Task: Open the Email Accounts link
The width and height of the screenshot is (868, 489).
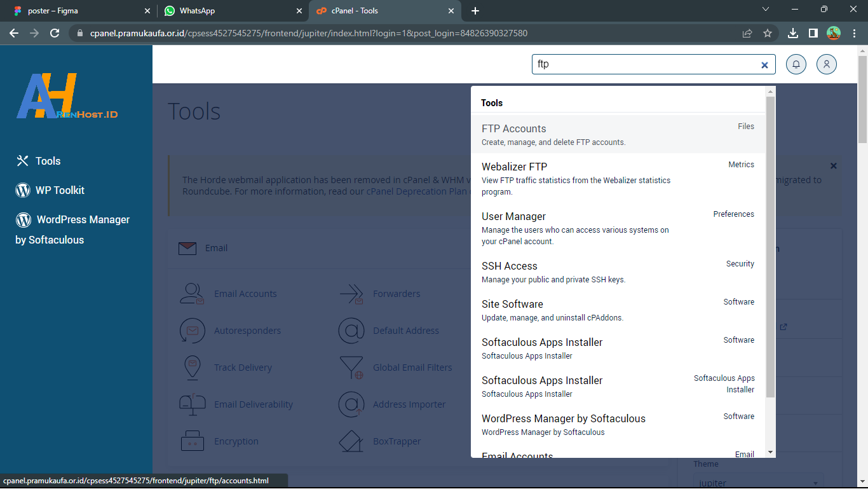Action: (245, 294)
